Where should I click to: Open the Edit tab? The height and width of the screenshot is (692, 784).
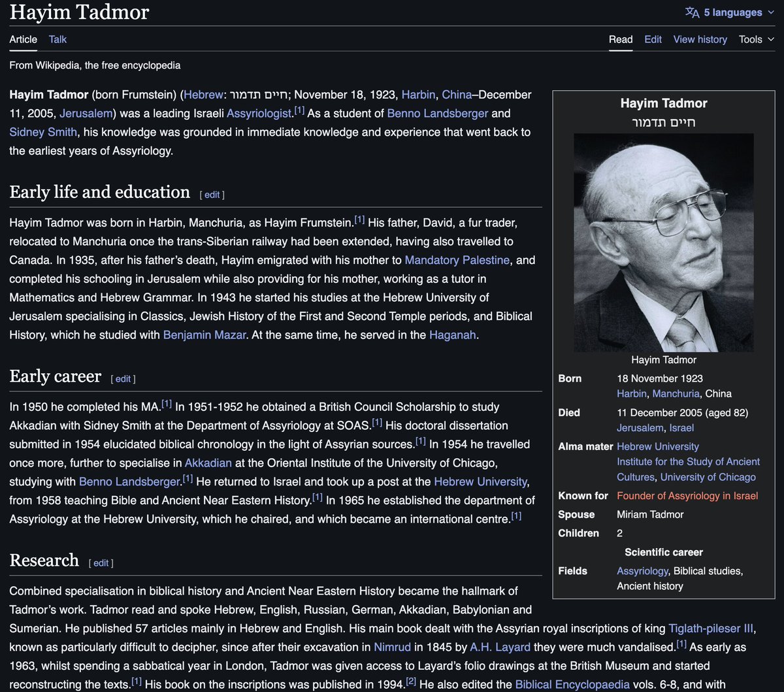pos(653,39)
